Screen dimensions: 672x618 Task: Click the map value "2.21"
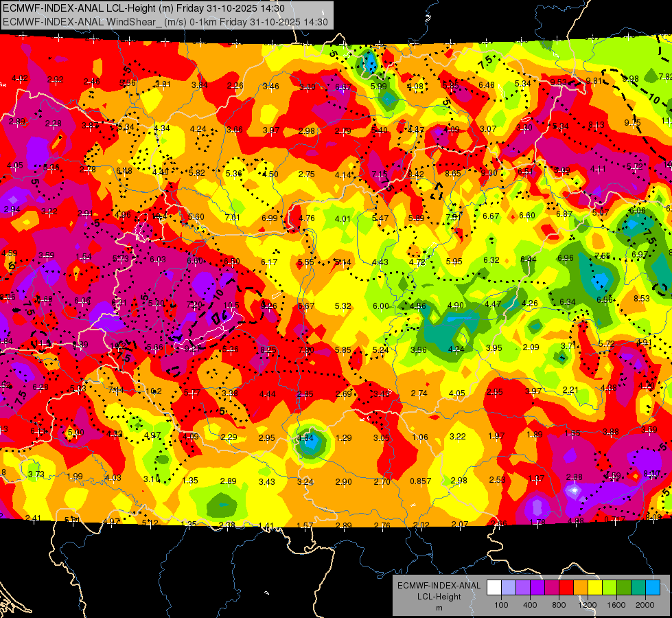pos(570,390)
